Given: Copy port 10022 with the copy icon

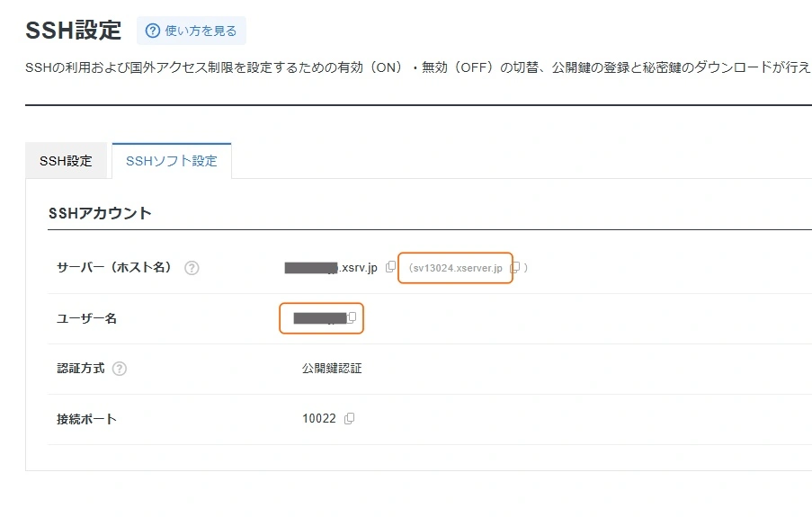Looking at the screenshot, I should 349,418.
